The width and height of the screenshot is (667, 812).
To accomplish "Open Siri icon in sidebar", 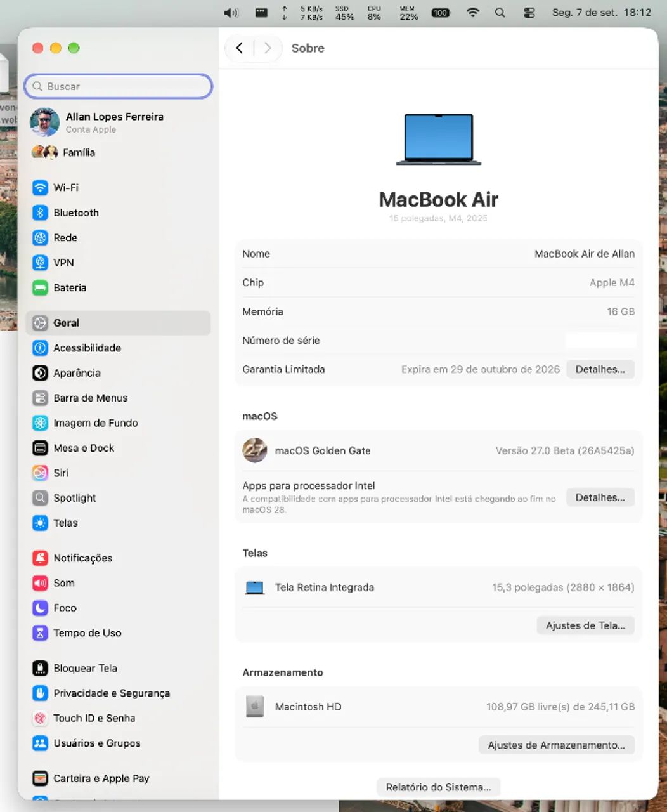I will pyautogui.click(x=40, y=473).
